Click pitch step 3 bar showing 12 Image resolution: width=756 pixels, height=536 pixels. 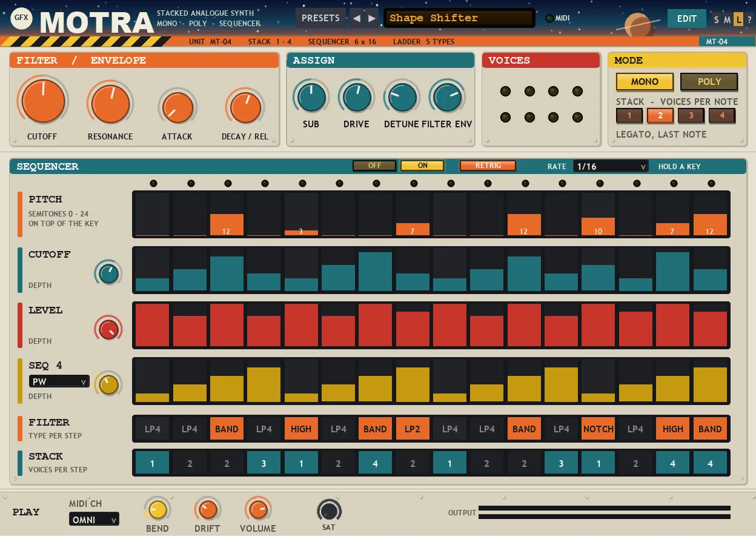tap(227, 224)
